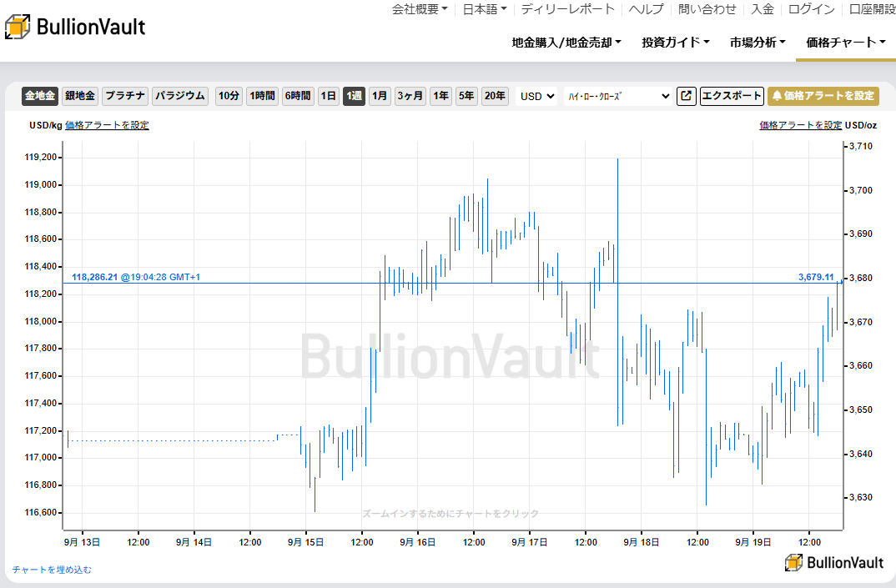The height and width of the screenshot is (588, 896).
Task: Switch chart range to 10分
Action: pos(229,96)
